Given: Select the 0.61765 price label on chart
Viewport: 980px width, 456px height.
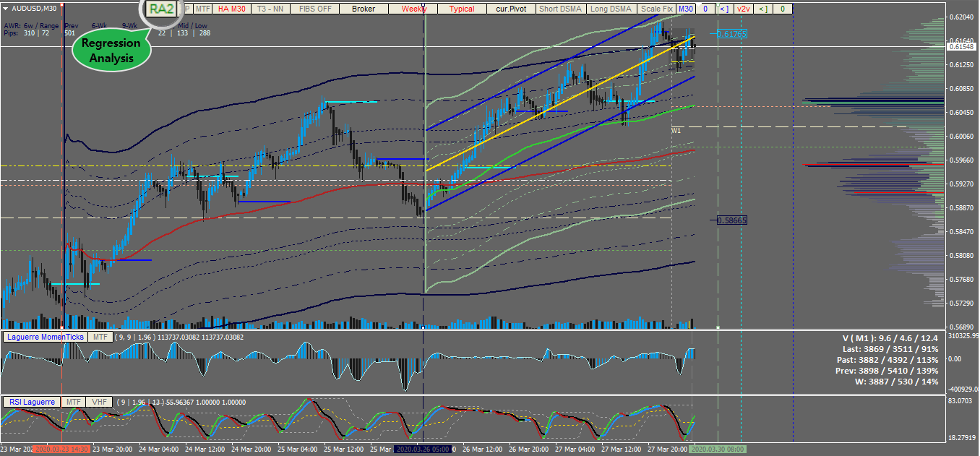Looking at the screenshot, I should 732,34.
